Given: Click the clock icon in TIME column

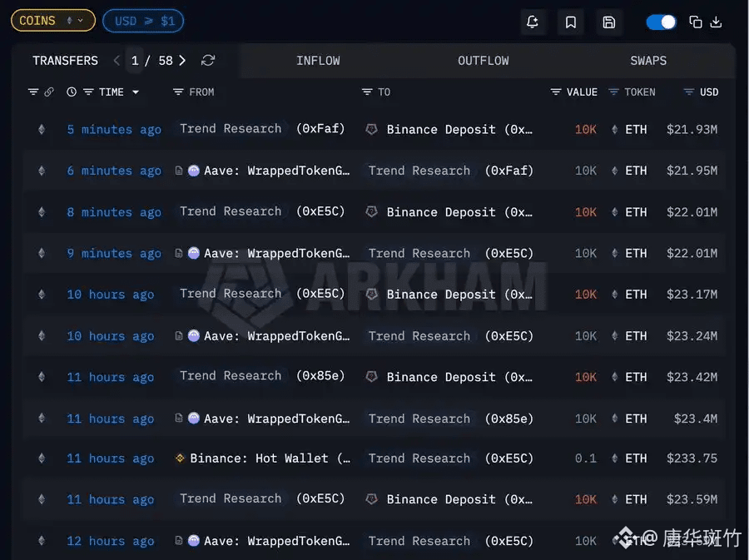Looking at the screenshot, I should coord(72,92).
